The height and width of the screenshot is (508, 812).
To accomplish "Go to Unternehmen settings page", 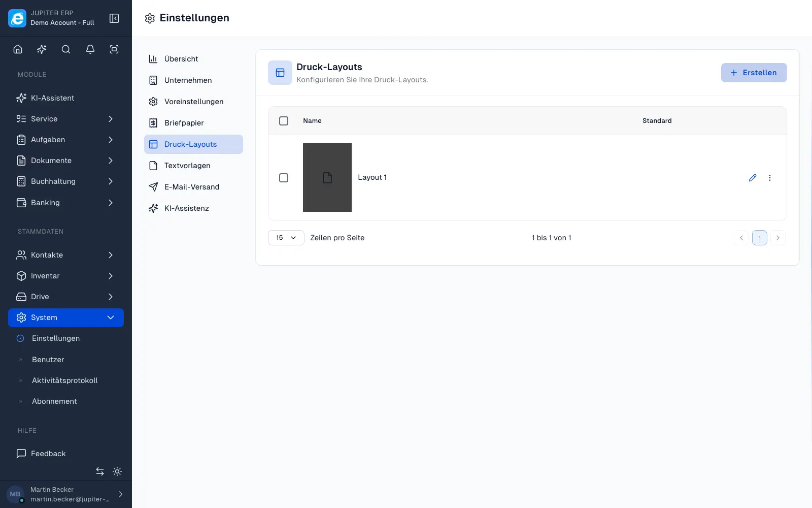I will [x=193, y=80].
